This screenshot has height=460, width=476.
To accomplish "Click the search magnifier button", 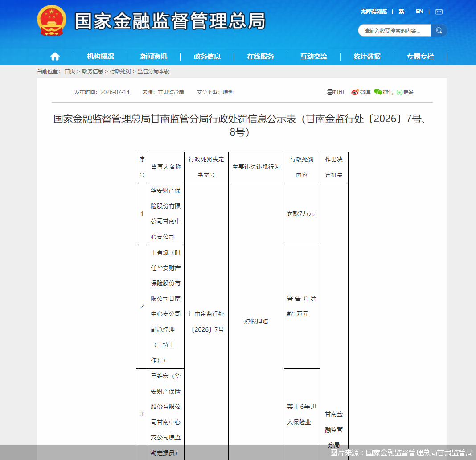I will (439, 30).
